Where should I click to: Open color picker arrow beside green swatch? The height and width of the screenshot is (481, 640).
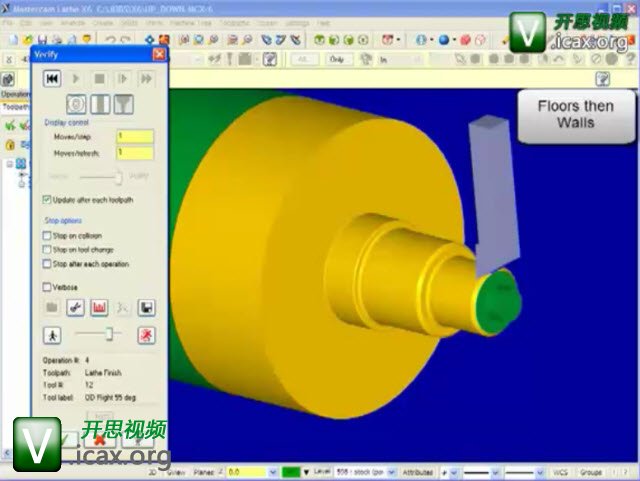(306, 472)
